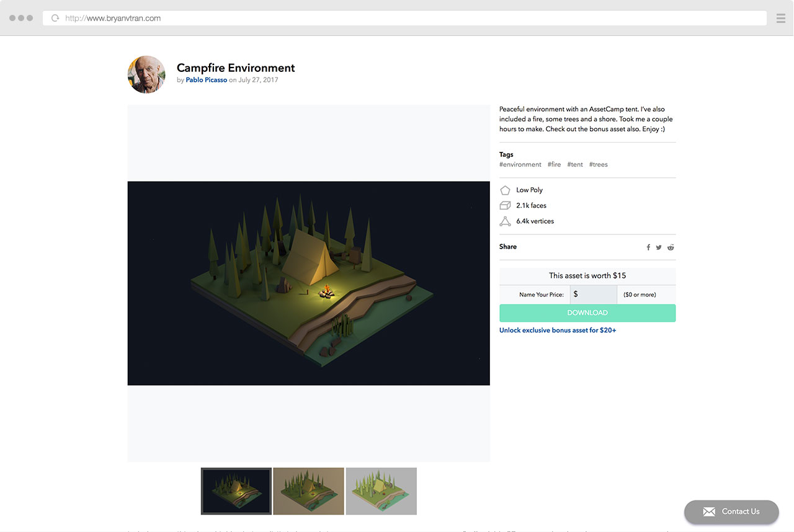This screenshot has height=532, width=794.
Task: Click the 'Low Poly' label
Action: click(x=529, y=190)
